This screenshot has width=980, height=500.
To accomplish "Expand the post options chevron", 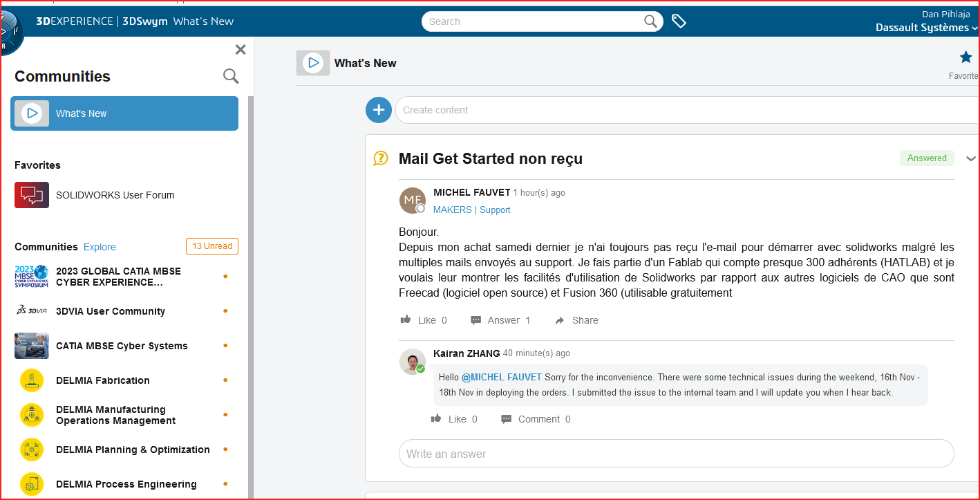I will tap(970, 158).
